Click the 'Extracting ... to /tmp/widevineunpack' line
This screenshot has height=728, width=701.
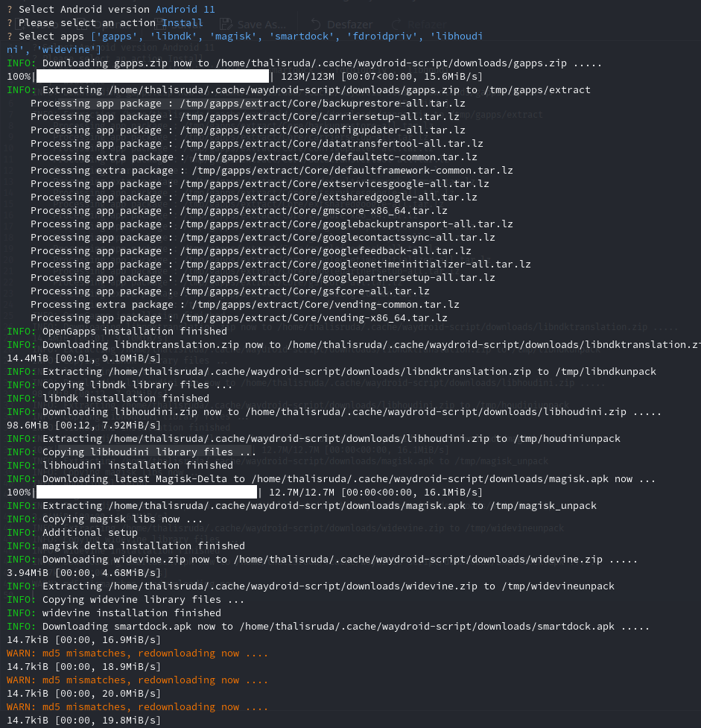coord(311,587)
